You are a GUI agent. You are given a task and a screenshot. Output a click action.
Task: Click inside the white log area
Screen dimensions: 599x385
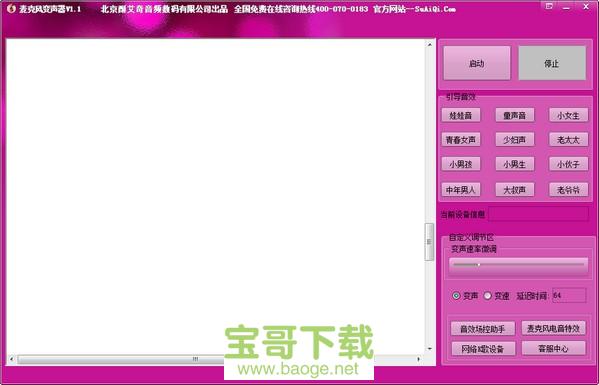pos(215,197)
